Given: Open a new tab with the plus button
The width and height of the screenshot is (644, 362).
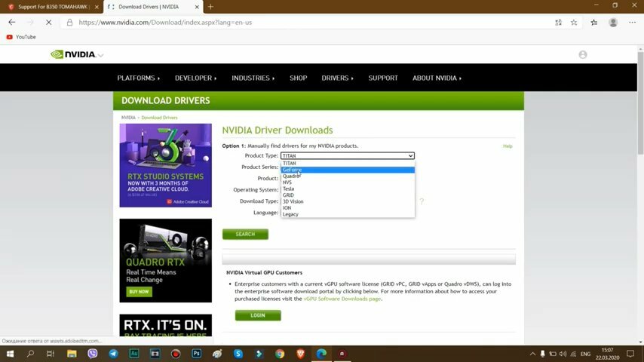Looking at the screenshot, I should 210,7.
